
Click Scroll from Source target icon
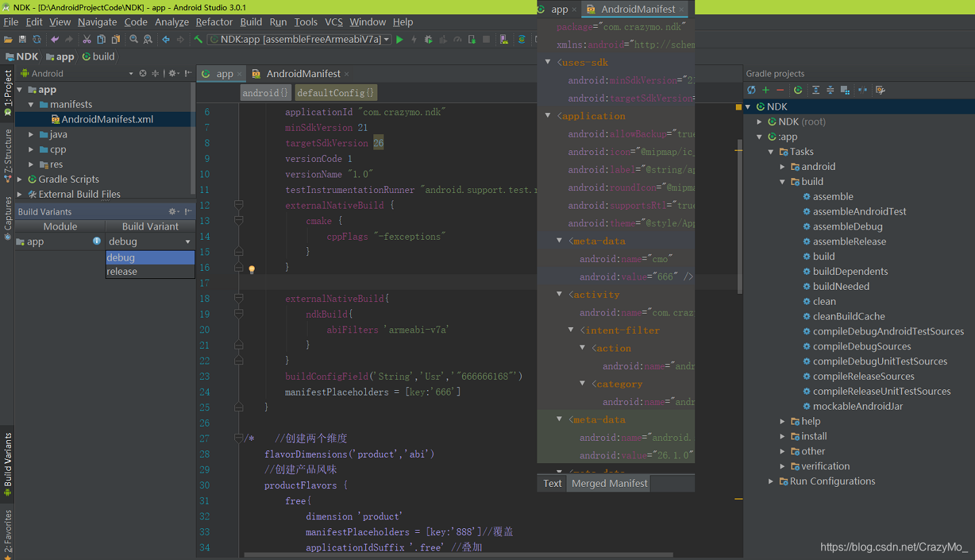143,73
